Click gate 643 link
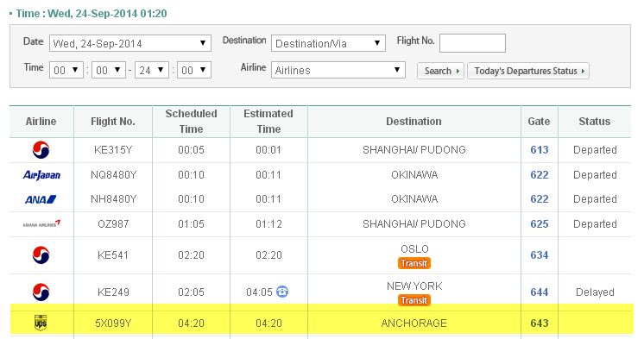 (x=540, y=323)
